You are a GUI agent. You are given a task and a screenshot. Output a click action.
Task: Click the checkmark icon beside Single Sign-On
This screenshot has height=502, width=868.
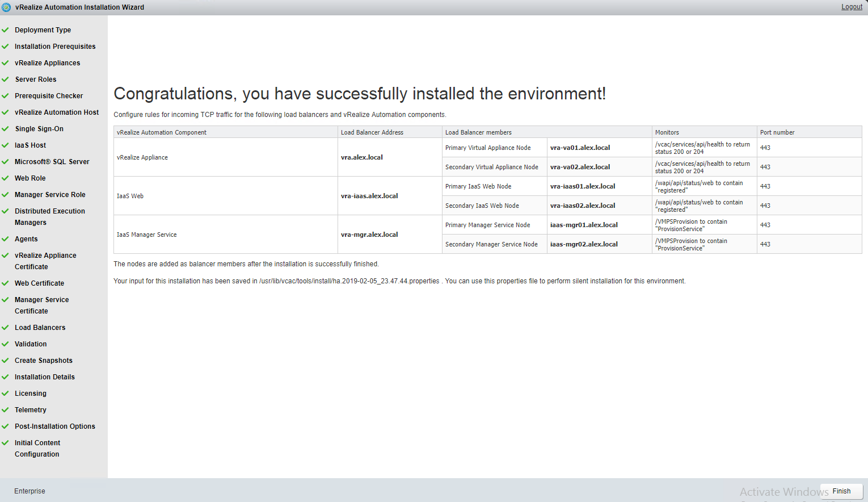click(x=5, y=129)
